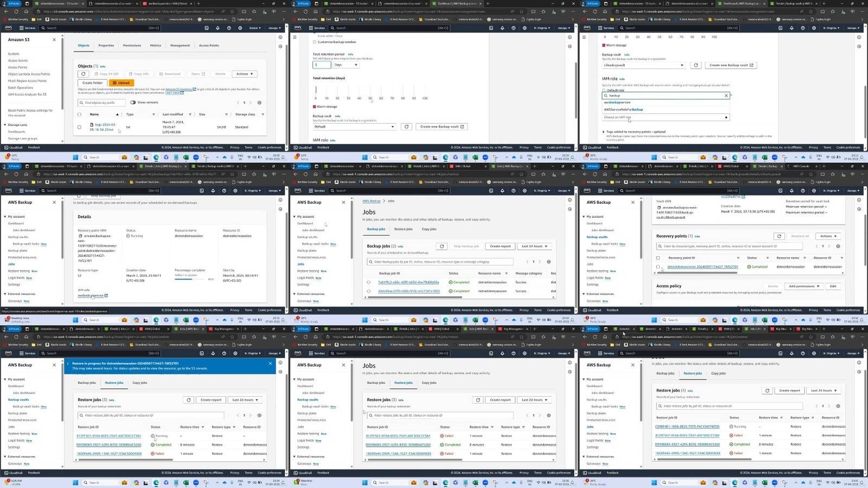Viewport: 868px width, 488px height.
Task: Refresh the S3 Objects list
Action: (x=83, y=74)
